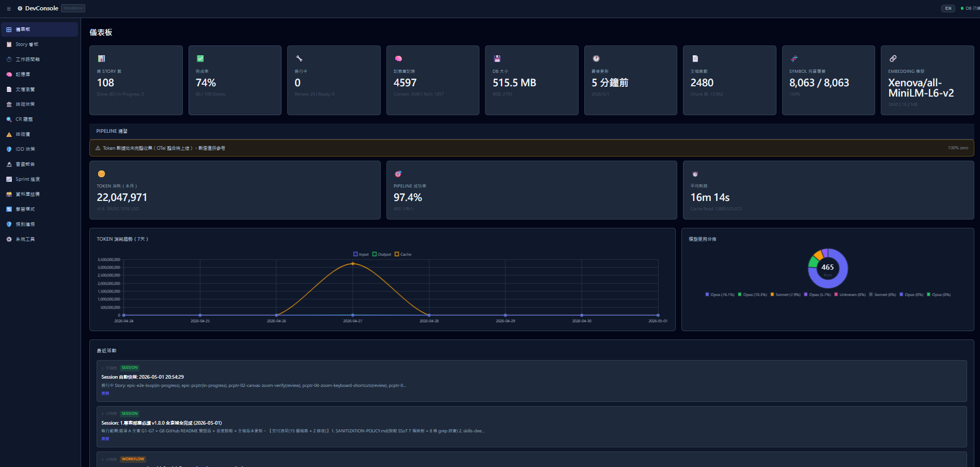Viewport: 980px width, 467px height.
Task: Click the 465 center of donut chart
Action: 828,267
